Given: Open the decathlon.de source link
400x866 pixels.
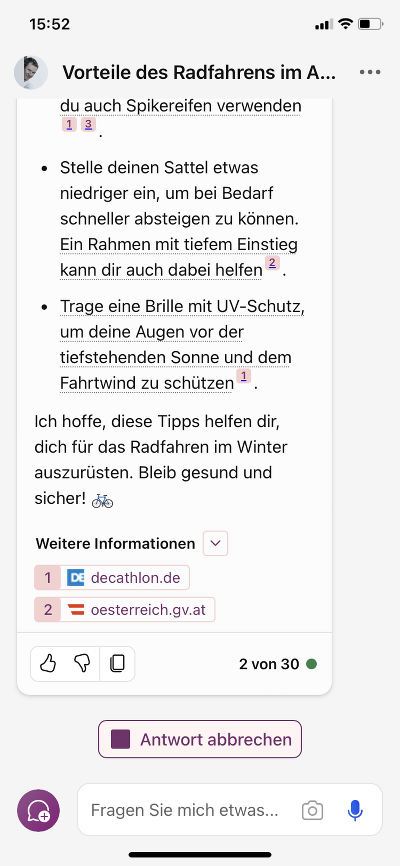Looking at the screenshot, I should [x=112, y=578].
